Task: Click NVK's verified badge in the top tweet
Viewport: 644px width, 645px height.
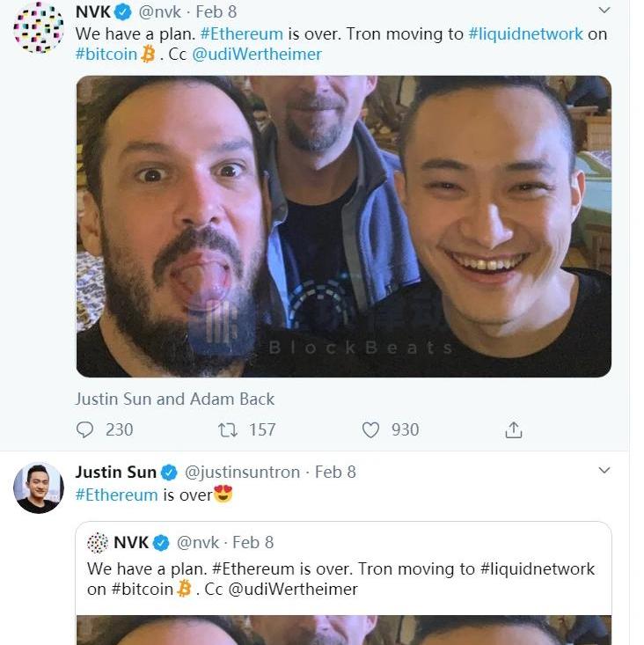Action: point(124,12)
